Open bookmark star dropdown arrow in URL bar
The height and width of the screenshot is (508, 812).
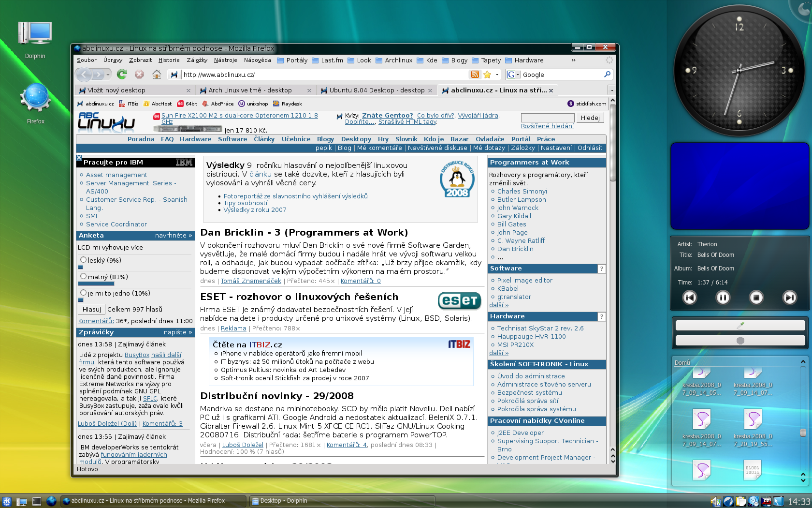pos(497,75)
